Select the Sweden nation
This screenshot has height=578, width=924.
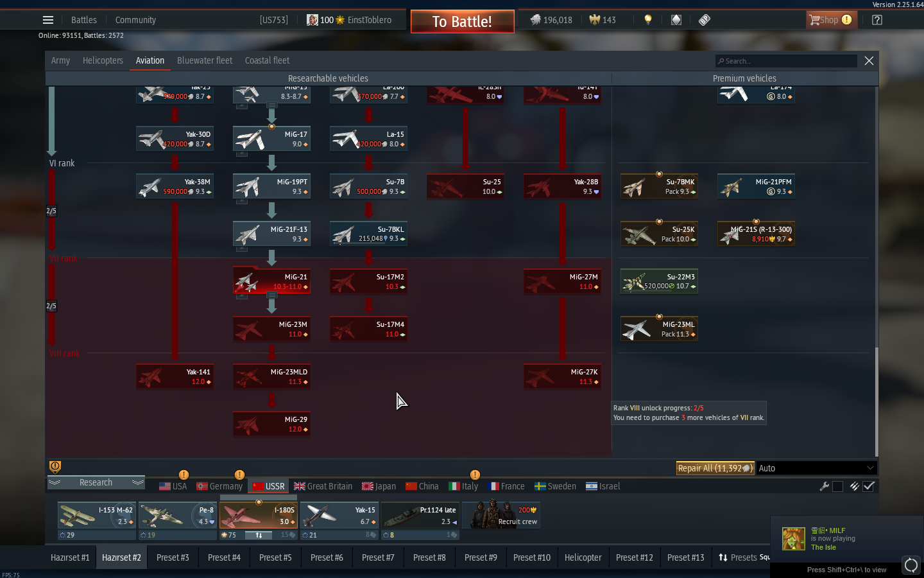point(555,486)
